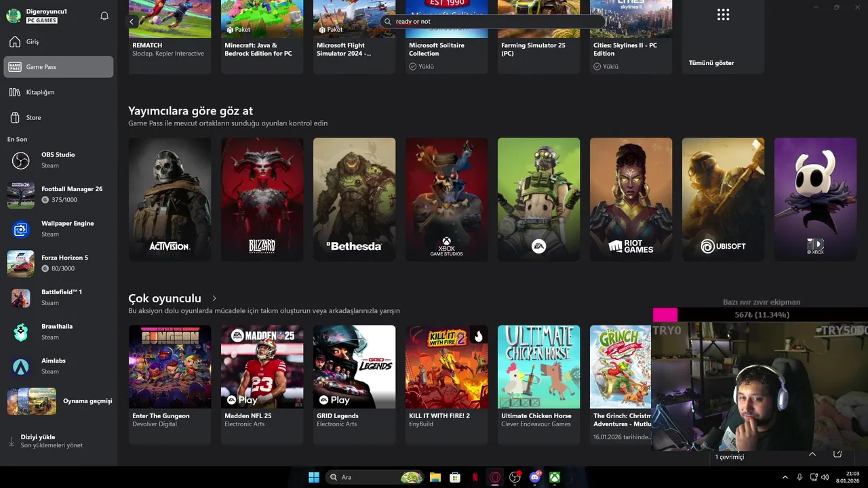Browse Xbox Game Studios publisher tile
The width and height of the screenshot is (868, 488).
(x=446, y=199)
